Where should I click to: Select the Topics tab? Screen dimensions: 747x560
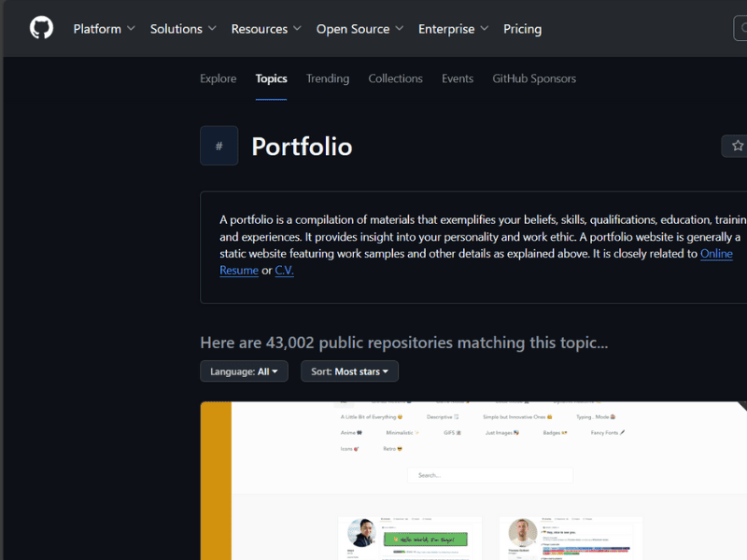271,78
